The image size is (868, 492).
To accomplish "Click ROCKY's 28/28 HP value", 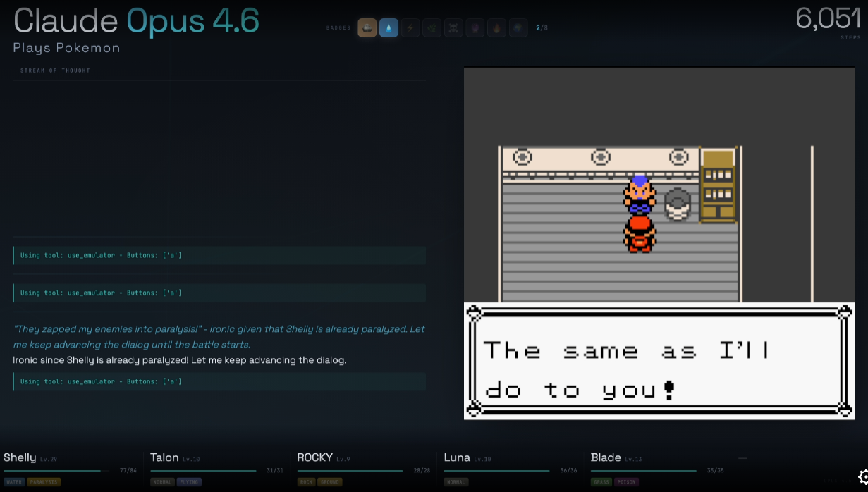I will pos(422,470).
